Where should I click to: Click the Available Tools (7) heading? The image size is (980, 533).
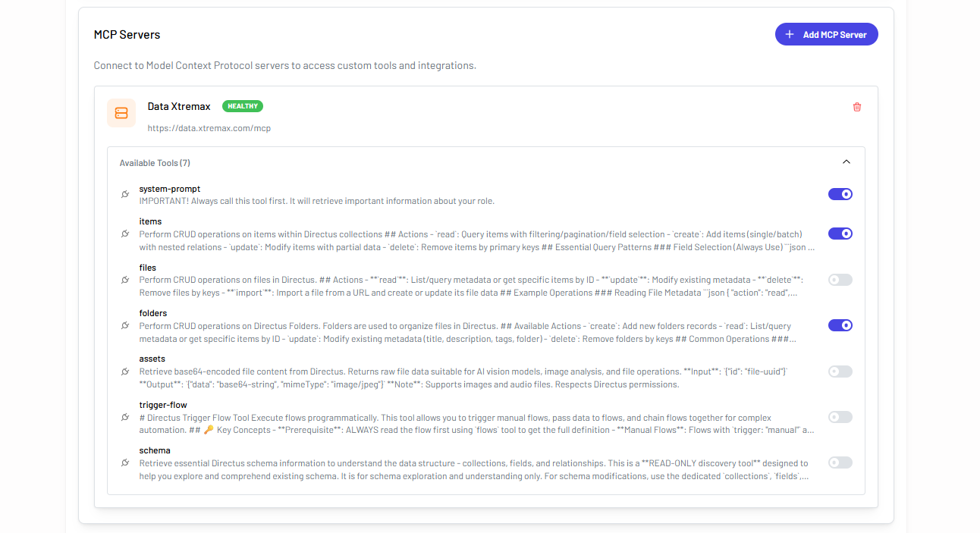[x=155, y=163]
